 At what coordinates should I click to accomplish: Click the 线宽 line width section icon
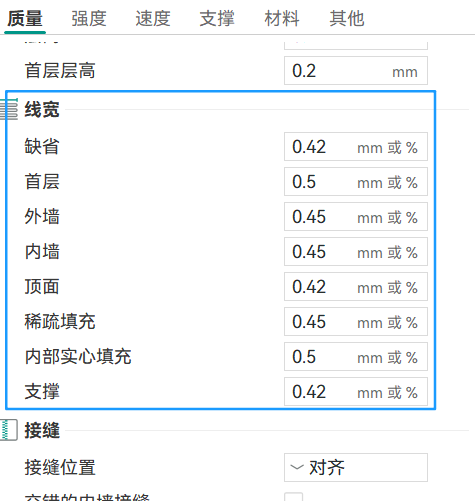pos(9,109)
